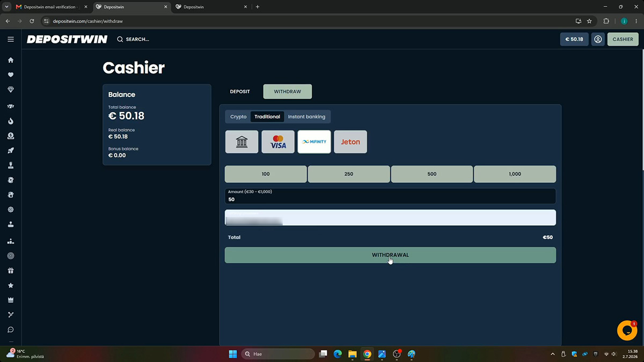Open Chrome three-dot menu
This screenshot has height=362, width=644.
point(636,21)
